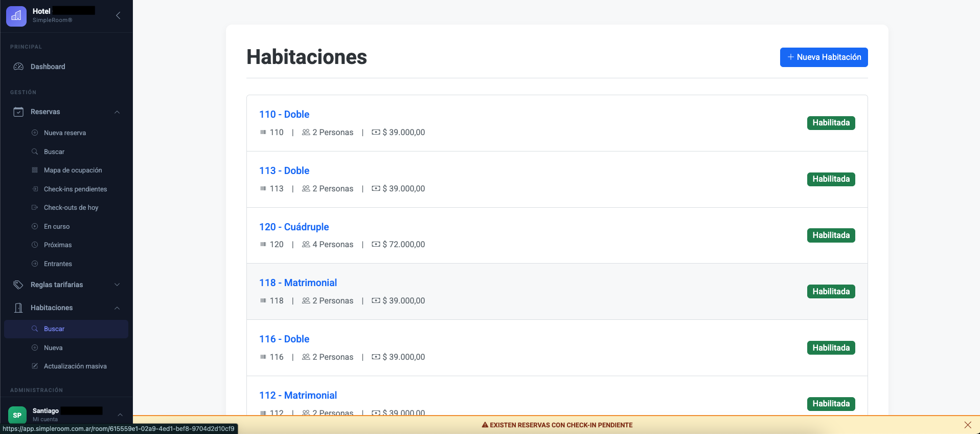This screenshot has width=980, height=434.
Task: Open Nueva reserva in the sidebar
Action: [x=65, y=133]
